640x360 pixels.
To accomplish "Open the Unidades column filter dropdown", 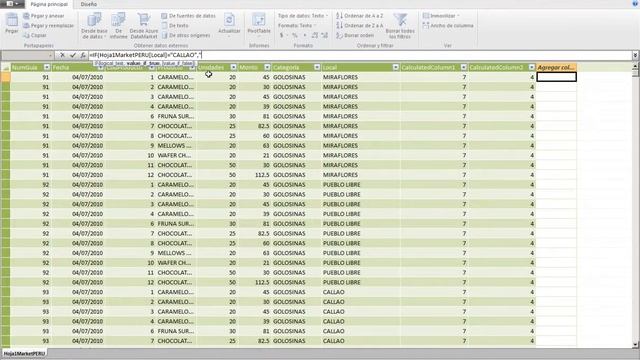I will click(233, 67).
